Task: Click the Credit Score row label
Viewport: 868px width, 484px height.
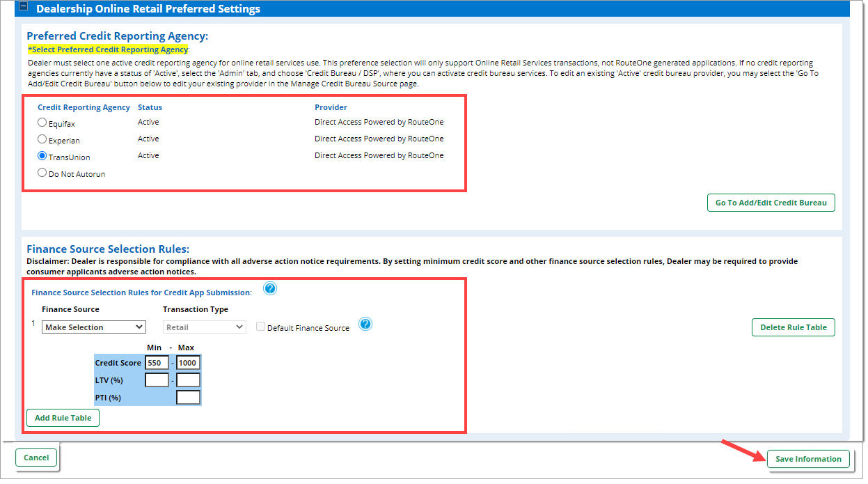Action: click(x=118, y=363)
